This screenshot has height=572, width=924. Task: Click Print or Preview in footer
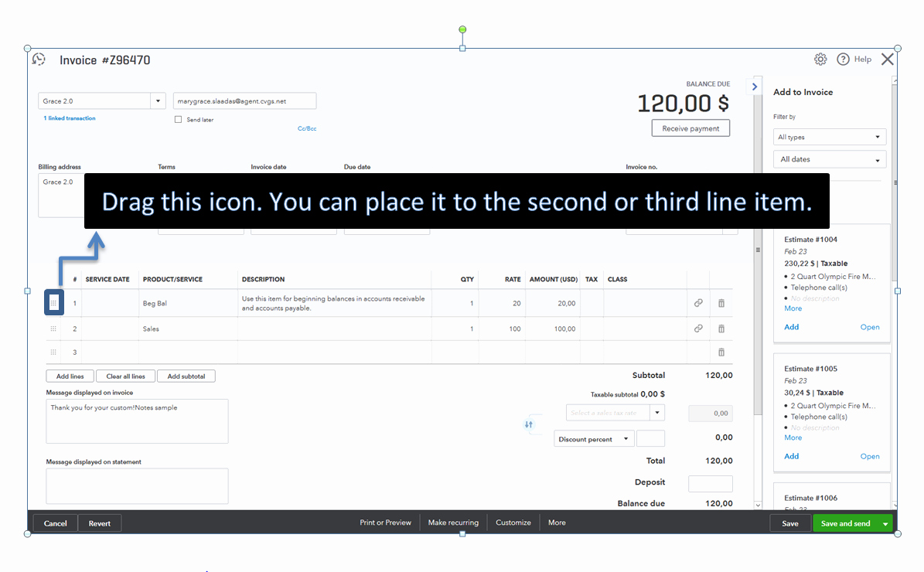[385, 523]
